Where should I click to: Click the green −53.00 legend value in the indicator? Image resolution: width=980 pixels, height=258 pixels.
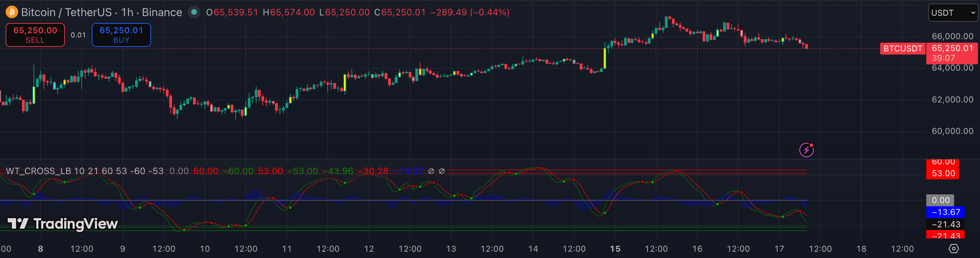(x=303, y=171)
